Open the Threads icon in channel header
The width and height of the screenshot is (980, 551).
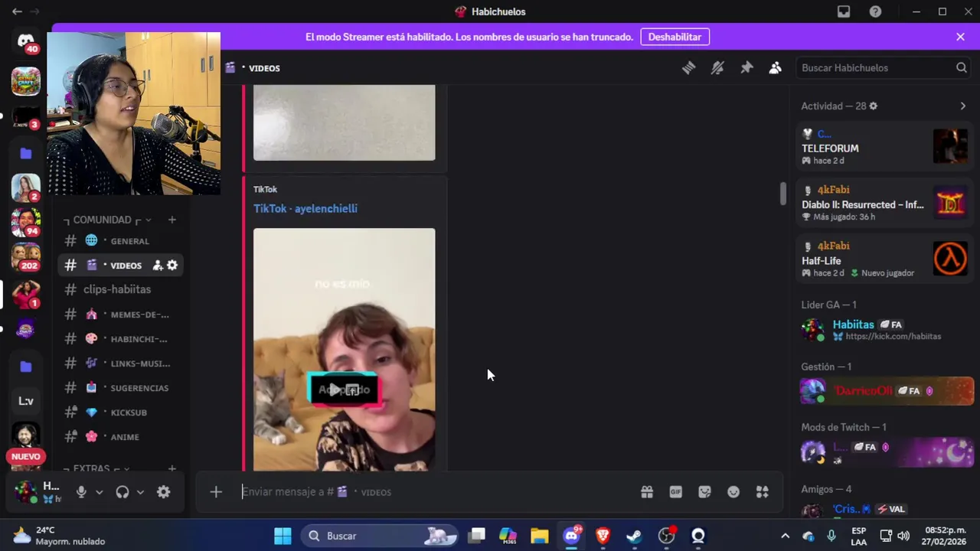(688, 68)
